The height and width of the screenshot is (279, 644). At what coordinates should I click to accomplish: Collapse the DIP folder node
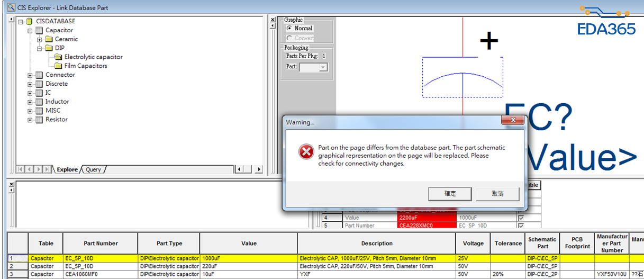coord(40,49)
